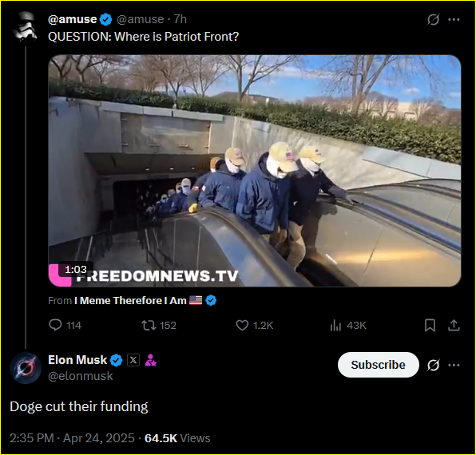Click the X affiliation badge next to Elon Musk
Image resolution: width=476 pixels, height=455 pixels.
pyautogui.click(x=133, y=360)
